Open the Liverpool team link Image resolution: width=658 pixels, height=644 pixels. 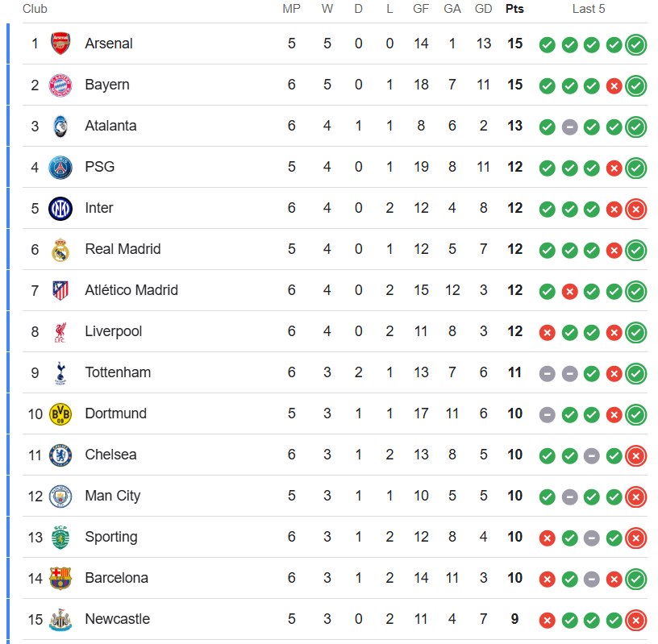[x=113, y=331]
